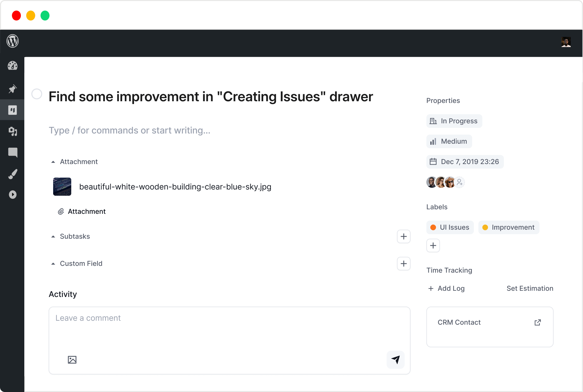583x392 pixels.
Task: Select the active board plugin icon in sidebar
Action: point(12,110)
